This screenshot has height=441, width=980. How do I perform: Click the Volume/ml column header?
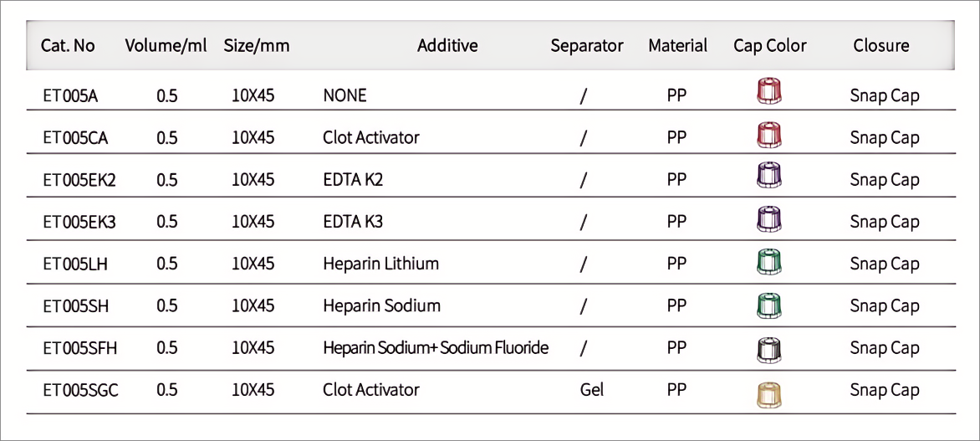pos(166,45)
